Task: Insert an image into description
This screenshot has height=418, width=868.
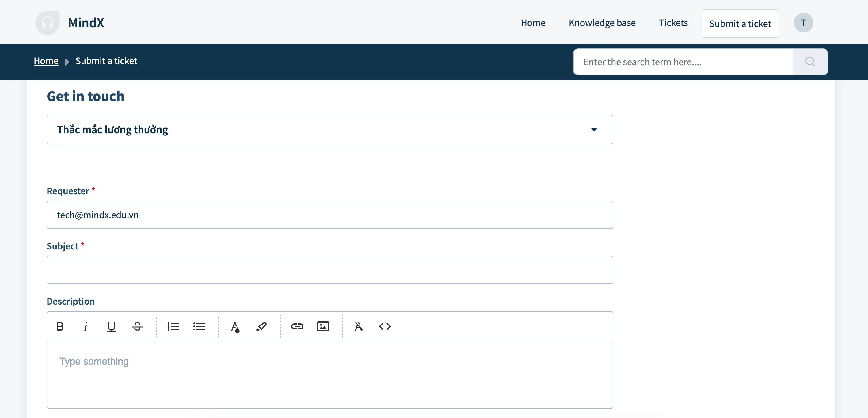Action: (323, 326)
